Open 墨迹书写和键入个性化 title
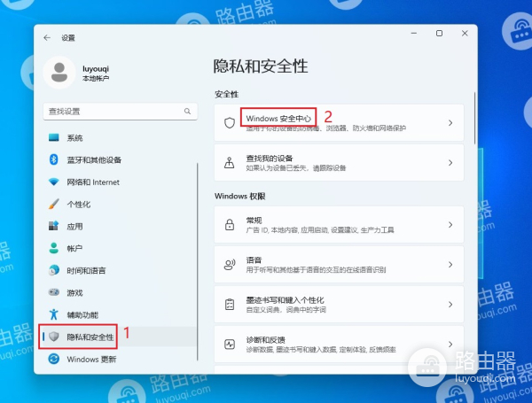Viewport: 532px width, 403px height. [285, 300]
